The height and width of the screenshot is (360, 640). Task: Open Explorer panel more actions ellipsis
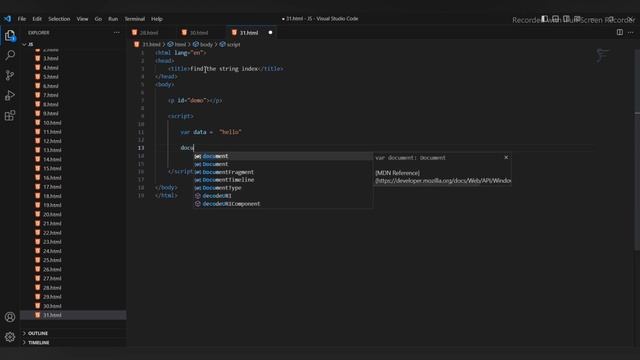tap(117, 33)
